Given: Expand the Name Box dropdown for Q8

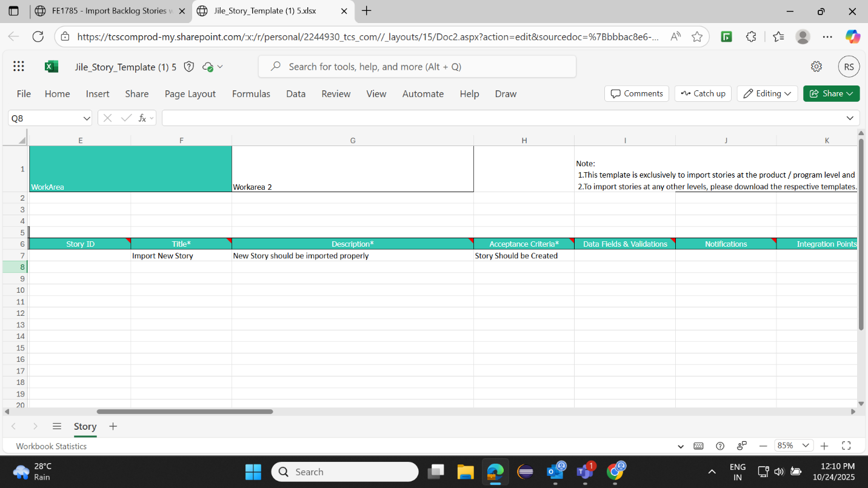Looking at the screenshot, I should pos(85,118).
